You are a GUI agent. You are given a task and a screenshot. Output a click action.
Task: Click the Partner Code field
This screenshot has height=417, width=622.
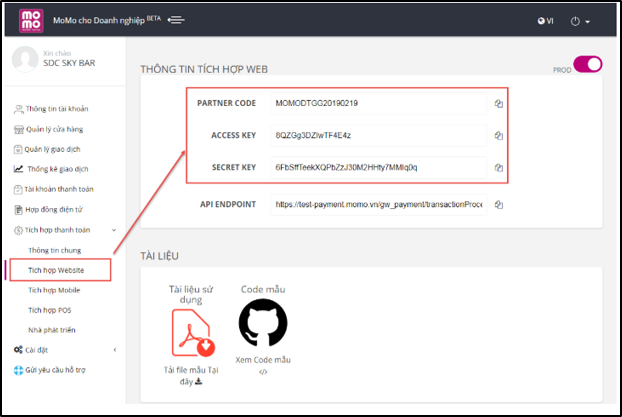click(x=378, y=104)
